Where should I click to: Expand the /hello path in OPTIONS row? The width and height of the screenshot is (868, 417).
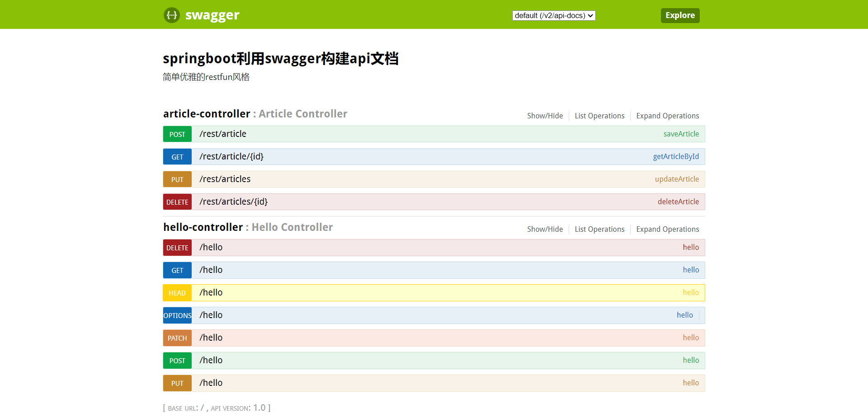(x=211, y=315)
